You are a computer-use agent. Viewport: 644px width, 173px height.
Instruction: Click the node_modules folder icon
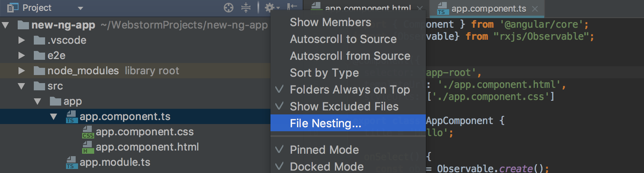coord(39,71)
